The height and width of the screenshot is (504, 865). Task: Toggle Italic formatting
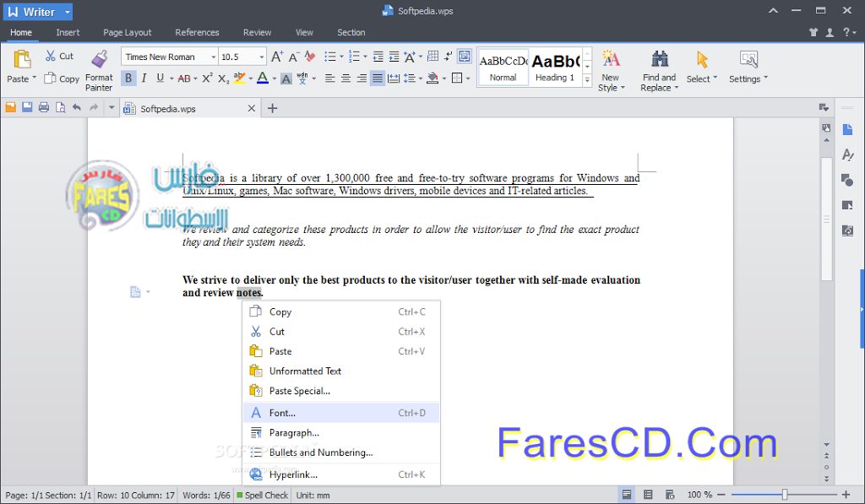pos(144,78)
